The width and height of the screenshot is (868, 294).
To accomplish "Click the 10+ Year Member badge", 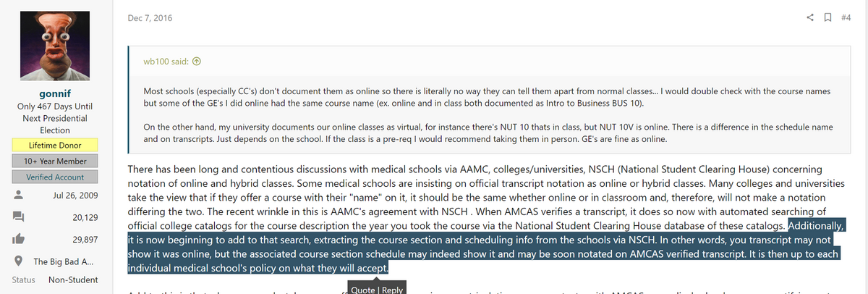I will (x=54, y=161).
